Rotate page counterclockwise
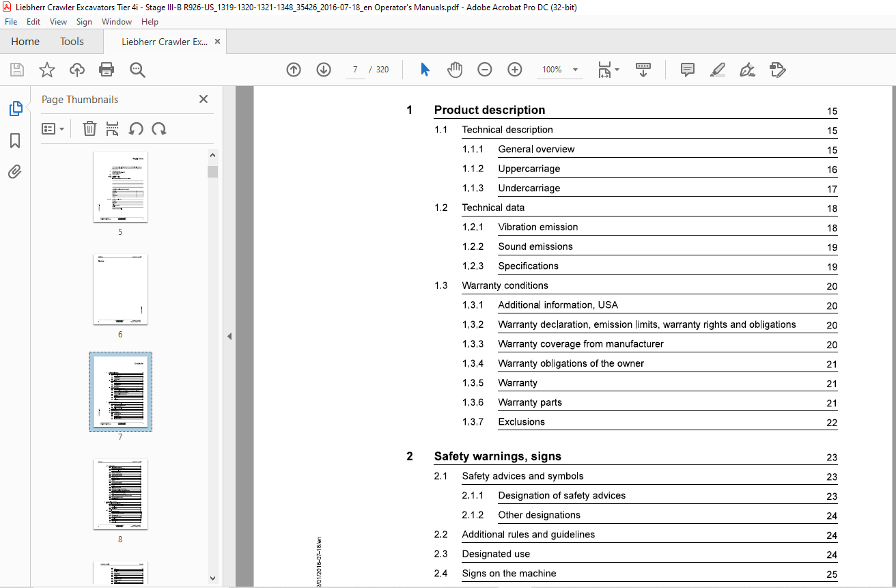896x588 pixels. pyautogui.click(x=136, y=128)
